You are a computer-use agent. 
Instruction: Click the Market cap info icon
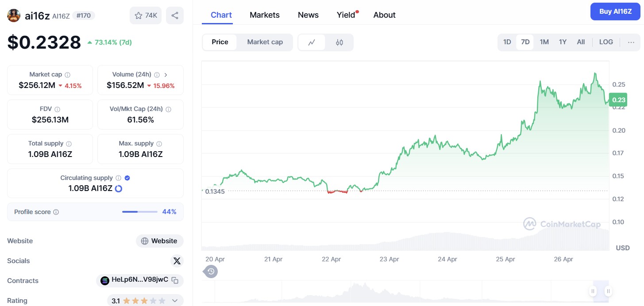(x=67, y=75)
